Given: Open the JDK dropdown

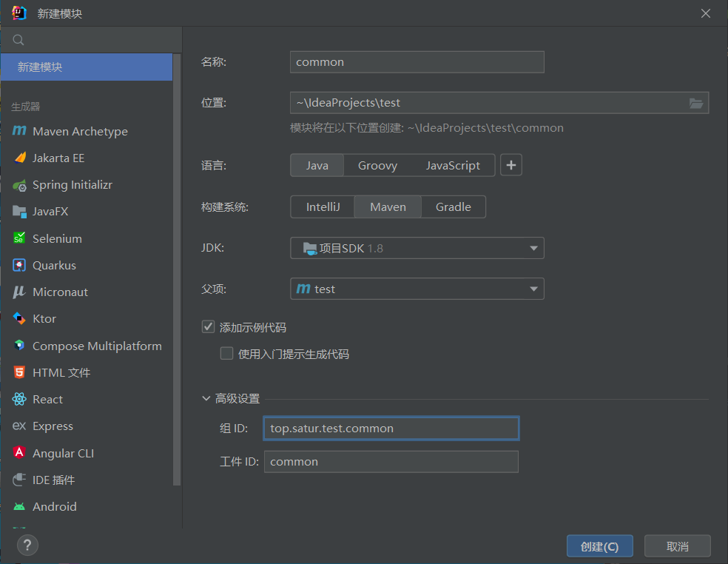Looking at the screenshot, I should click(x=417, y=248).
